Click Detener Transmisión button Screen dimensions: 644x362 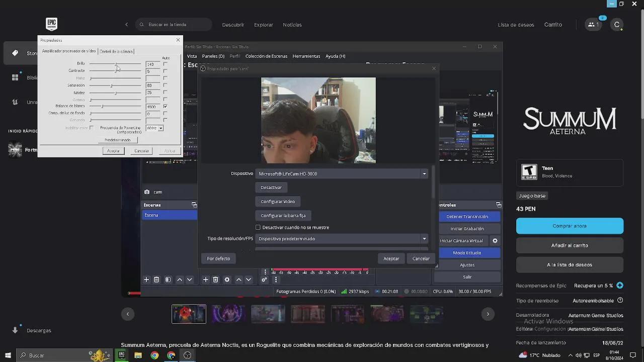pyautogui.click(x=467, y=217)
